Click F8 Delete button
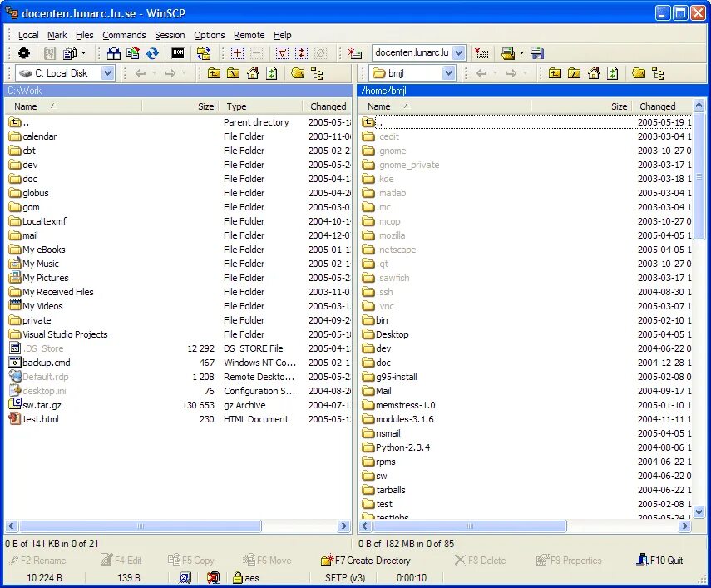 pyautogui.click(x=480, y=561)
